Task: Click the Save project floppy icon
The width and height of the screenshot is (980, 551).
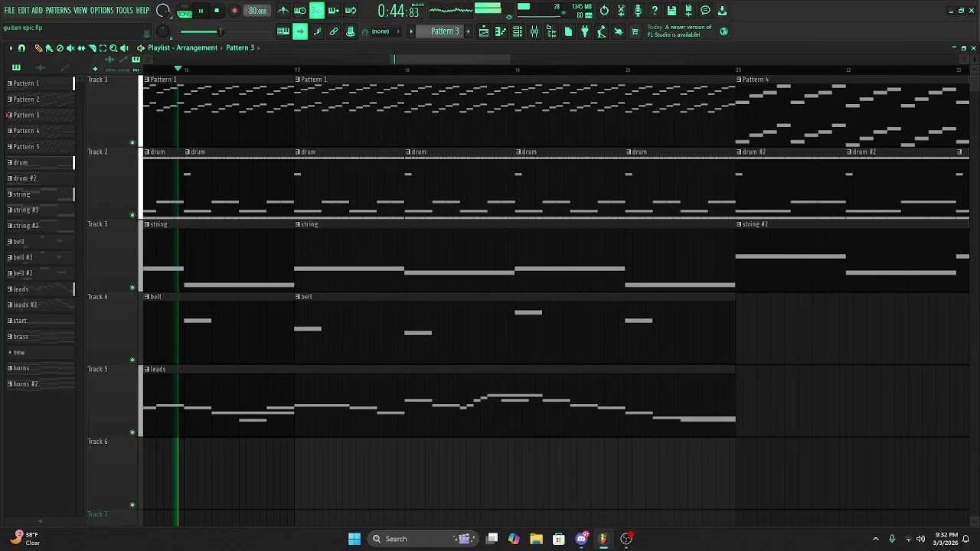Action: point(671,11)
